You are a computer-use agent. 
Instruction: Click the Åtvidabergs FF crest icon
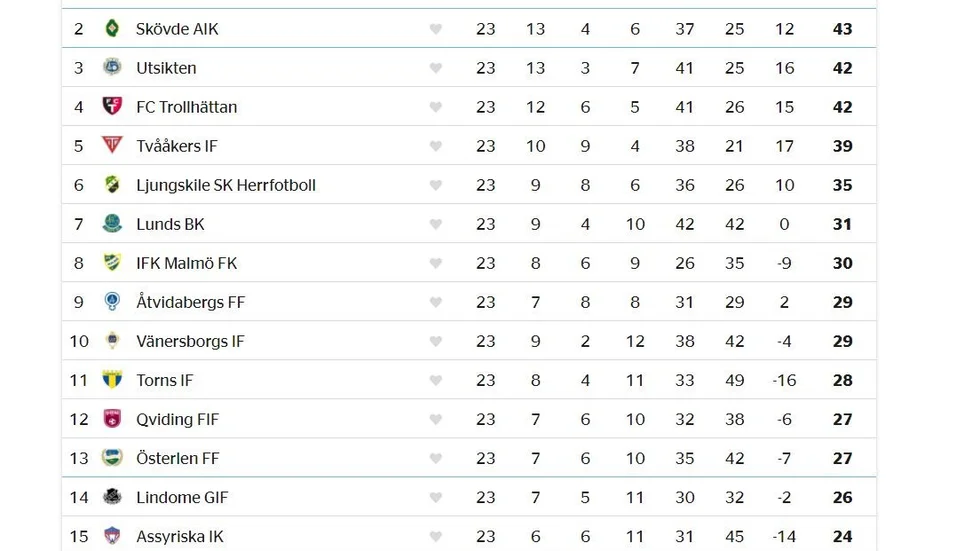click(x=112, y=301)
